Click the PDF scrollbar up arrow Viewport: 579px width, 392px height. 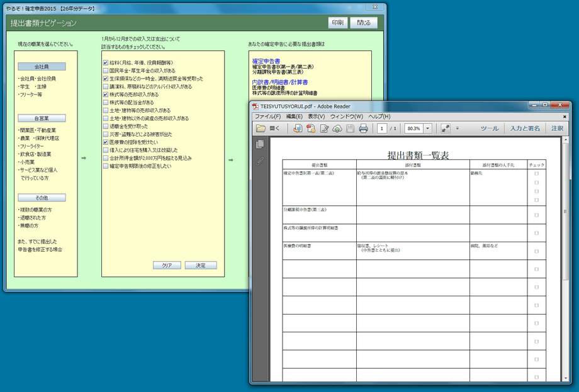point(565,140)
